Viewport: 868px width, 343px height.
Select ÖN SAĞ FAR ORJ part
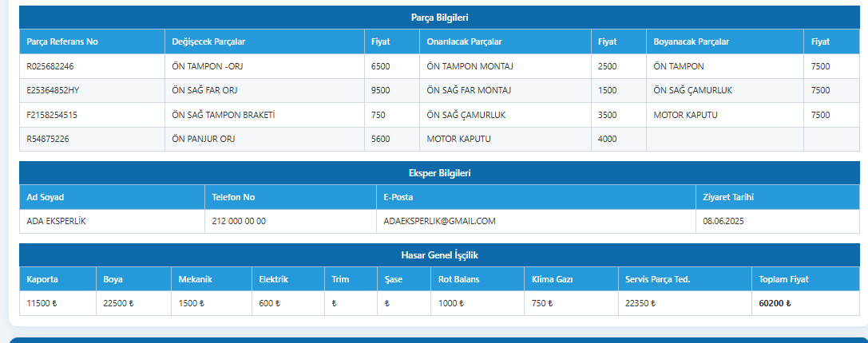pyautogui.click(x=205, y=90)
